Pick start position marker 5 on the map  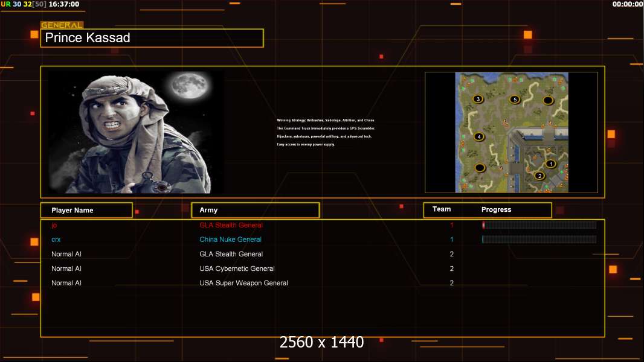[515, 99]
